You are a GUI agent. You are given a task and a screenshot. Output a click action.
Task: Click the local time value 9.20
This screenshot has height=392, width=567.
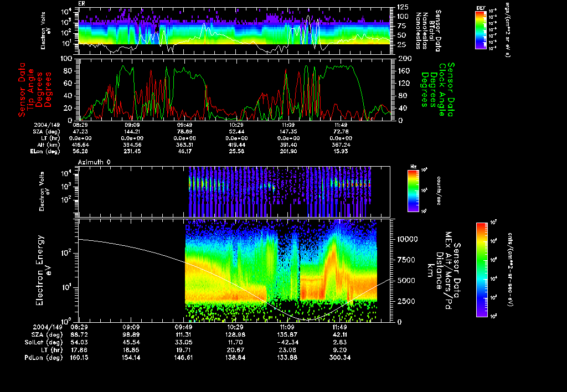[x=340, y=350]
